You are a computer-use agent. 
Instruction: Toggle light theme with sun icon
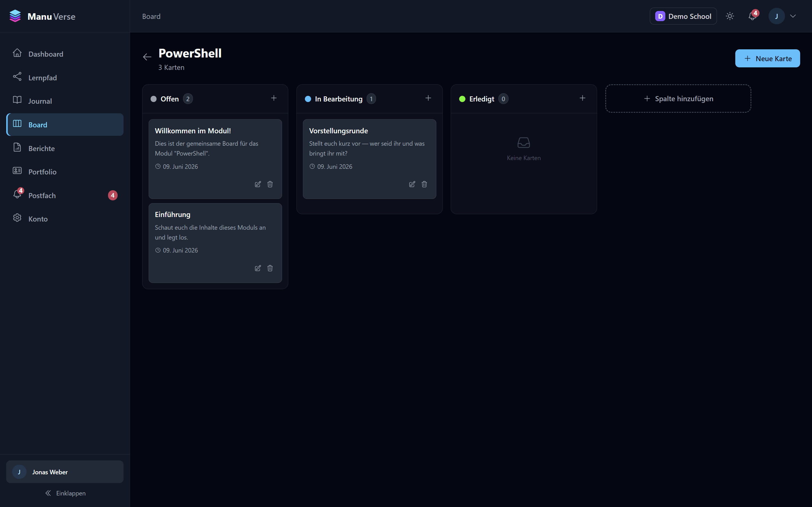pyautogui.click(x=730, y=16)
